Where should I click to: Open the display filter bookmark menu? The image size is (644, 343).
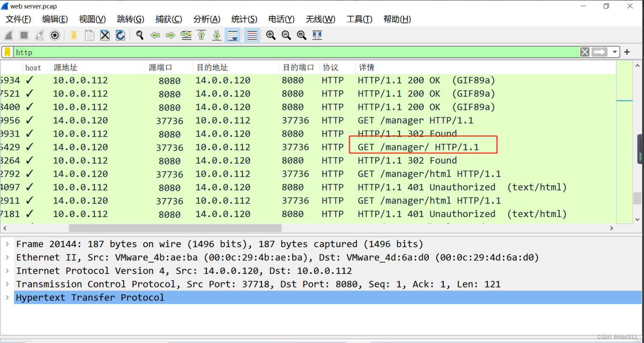click(x=7, y=52)
